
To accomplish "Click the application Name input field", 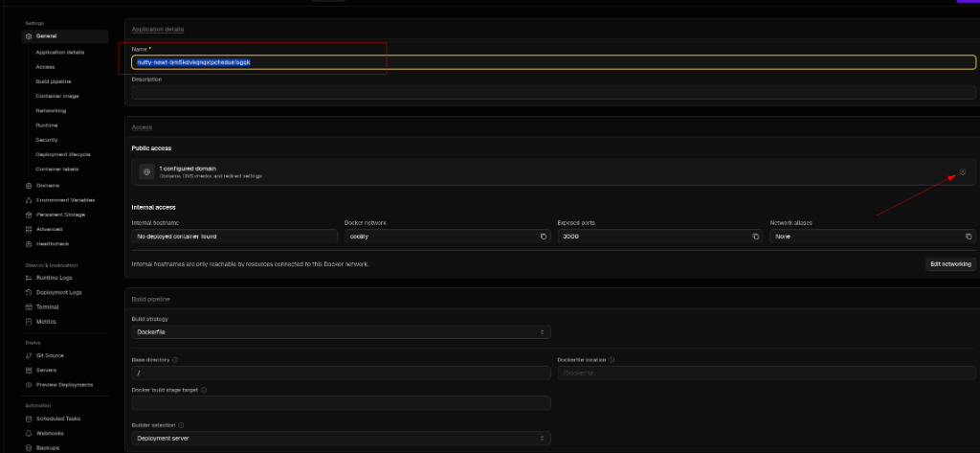I will coord(554,62).
